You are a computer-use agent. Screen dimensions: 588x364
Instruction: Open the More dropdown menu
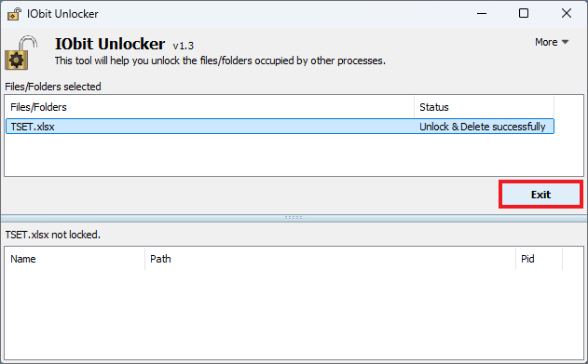coord(552,42)
